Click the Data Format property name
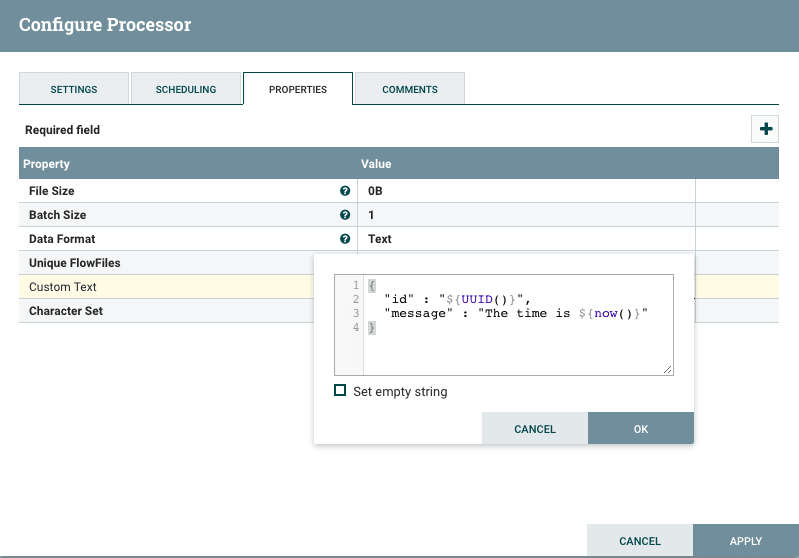Image resolution: width=799 pixels, height=558 pixels. (62, 238)
